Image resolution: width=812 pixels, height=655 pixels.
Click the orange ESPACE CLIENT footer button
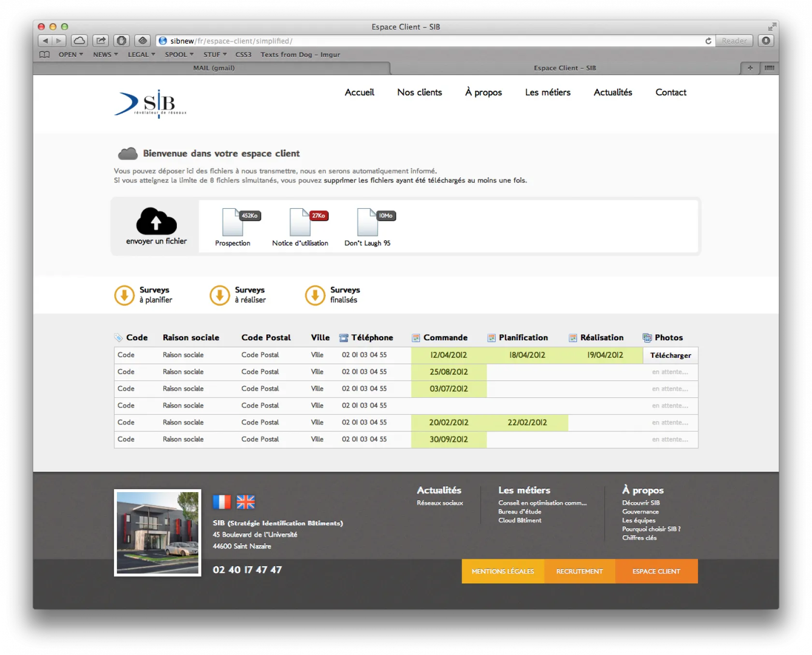coord(656,571)
